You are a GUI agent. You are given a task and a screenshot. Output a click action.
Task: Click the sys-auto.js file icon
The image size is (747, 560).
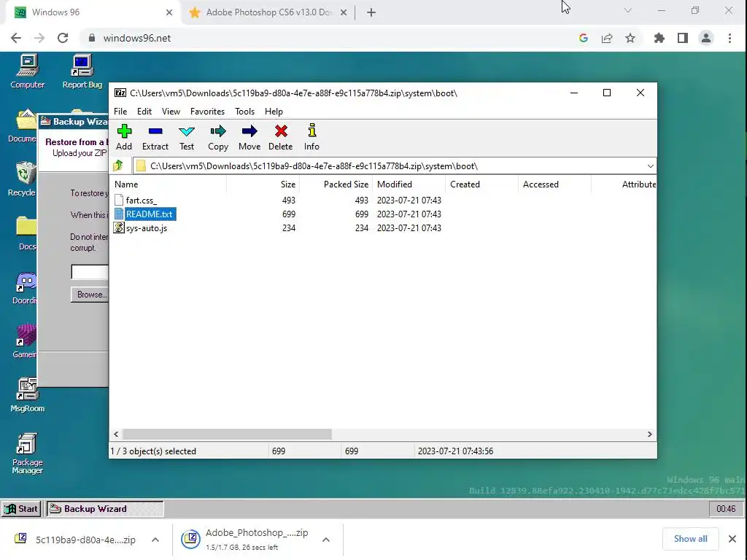click(x=119, y=227)
